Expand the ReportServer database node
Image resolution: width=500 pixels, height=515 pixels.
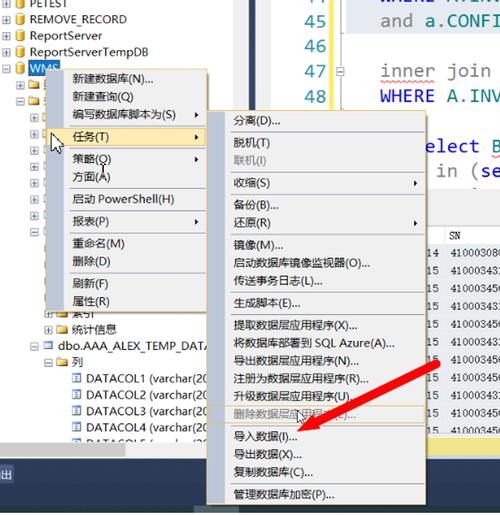click(6, 36)
